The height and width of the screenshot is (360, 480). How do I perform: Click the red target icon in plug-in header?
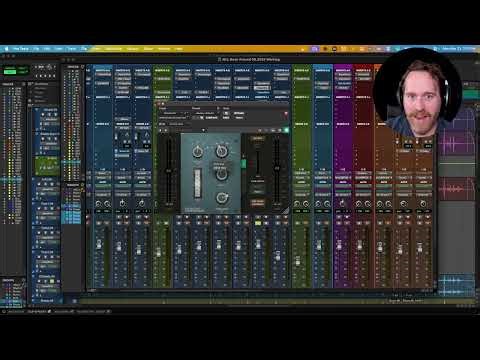[x=286, y=114]
